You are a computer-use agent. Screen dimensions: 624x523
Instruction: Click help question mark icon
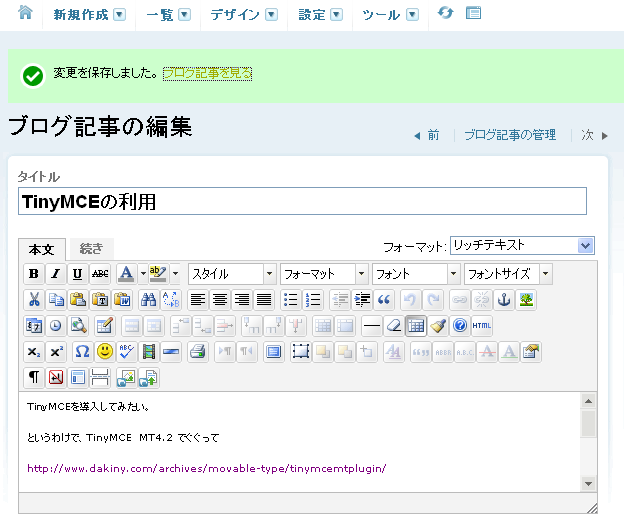tap(460, 326)
